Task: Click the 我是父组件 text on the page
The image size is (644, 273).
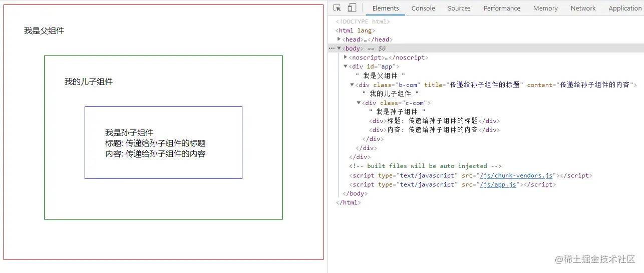Action: click(x=44, y=30)
